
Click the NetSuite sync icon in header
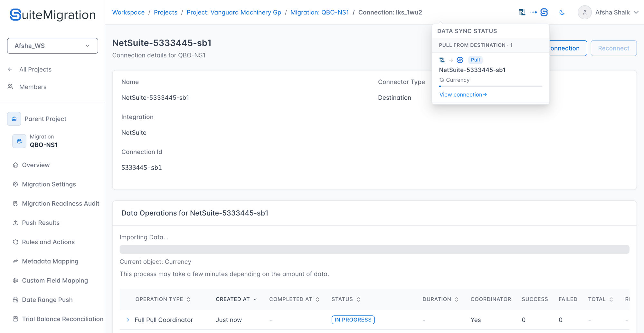coord(522,12)
